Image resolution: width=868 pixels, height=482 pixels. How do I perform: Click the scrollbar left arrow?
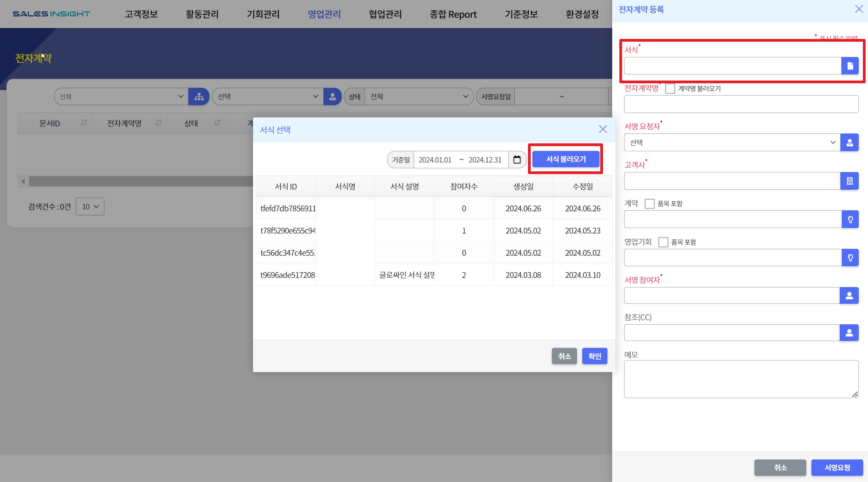pyautogui.click(x=23, y=181)
